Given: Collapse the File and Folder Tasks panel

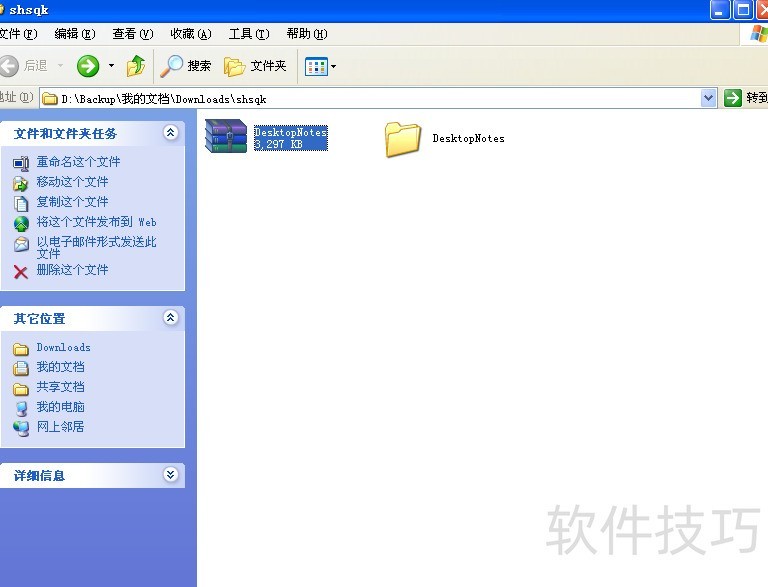Looking at the screenshot, I should (x=170, y=133).
